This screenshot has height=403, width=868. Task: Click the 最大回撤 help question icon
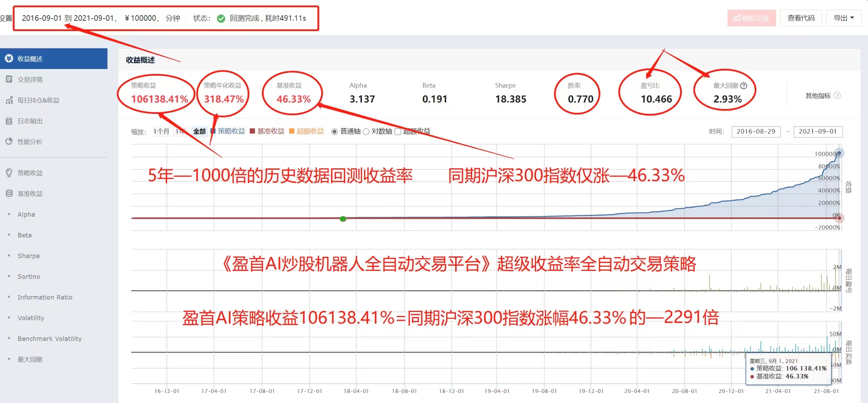click(744, 85)
